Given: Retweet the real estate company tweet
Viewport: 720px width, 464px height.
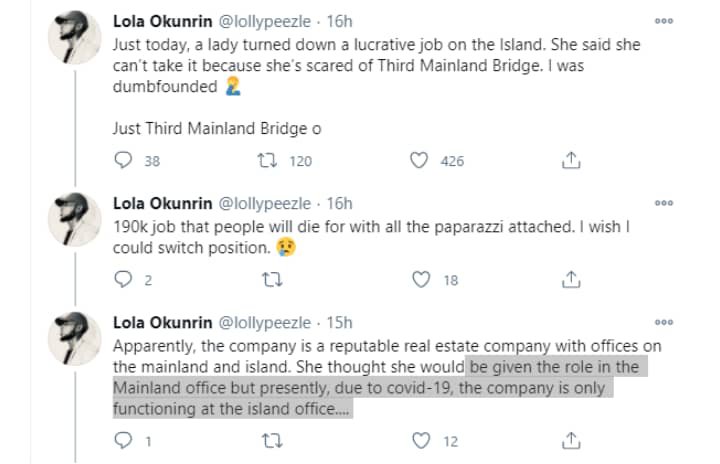Looking at the screenshot, I should click(268, 440).
